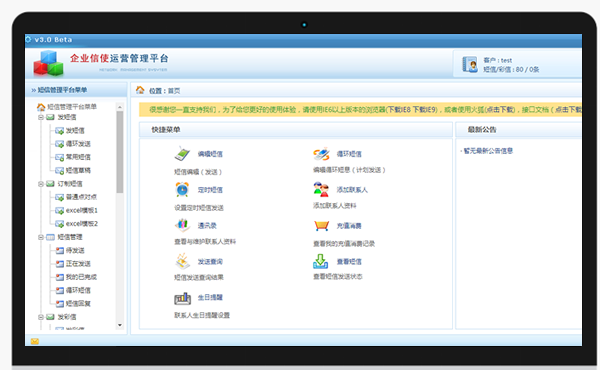Viewport: 600px width, 370px height.
Task: Collapse the 短信管理 tree node
Action: (x=41, y=237)
